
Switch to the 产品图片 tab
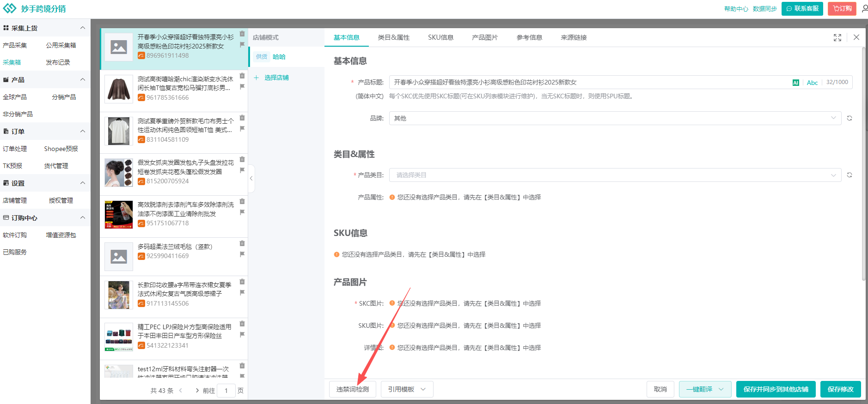[485, 37]
